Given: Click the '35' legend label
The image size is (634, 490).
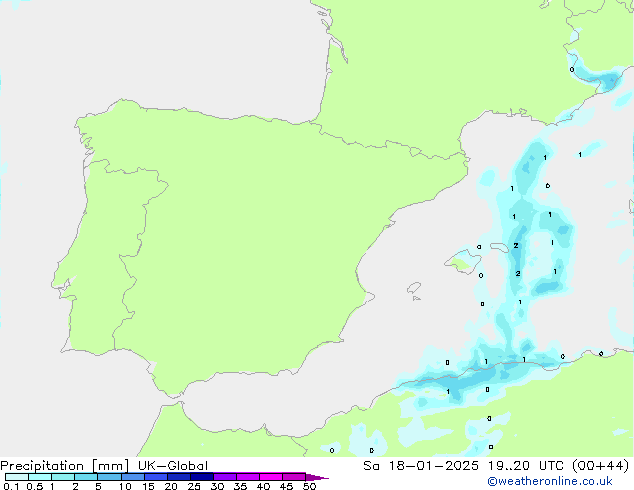Looking at the screenshot, I should (x=240, y=486).
